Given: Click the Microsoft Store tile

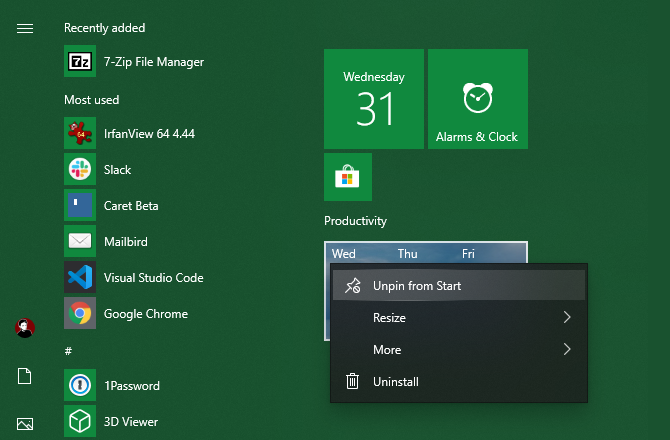Looking at the screenshot, I should [x=348, y=177].
